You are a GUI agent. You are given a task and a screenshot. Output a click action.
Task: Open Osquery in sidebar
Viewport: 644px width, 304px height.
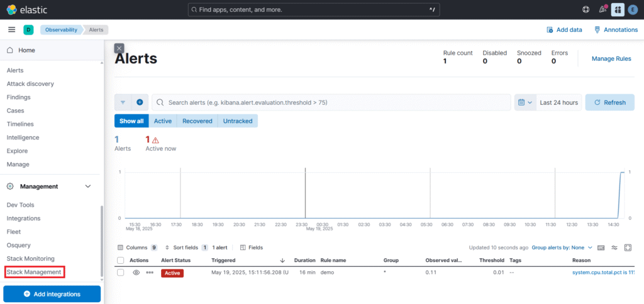coord(18,245)
